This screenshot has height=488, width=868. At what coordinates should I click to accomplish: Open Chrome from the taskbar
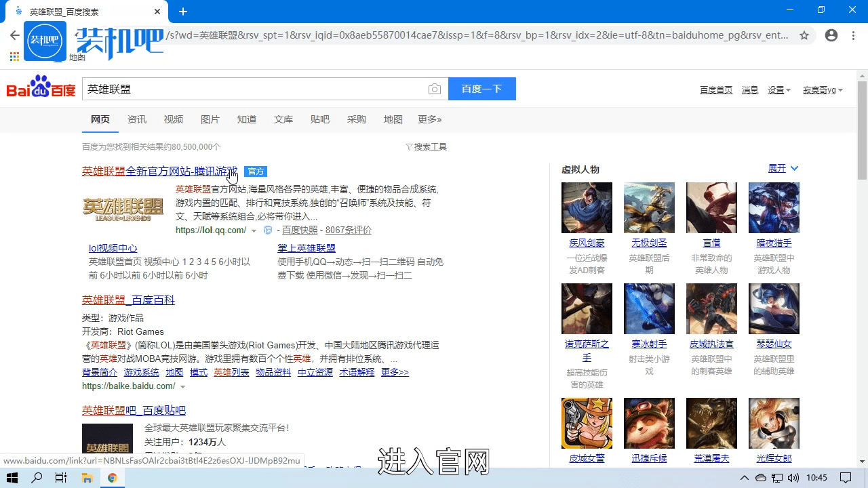[x=113, y=478]
